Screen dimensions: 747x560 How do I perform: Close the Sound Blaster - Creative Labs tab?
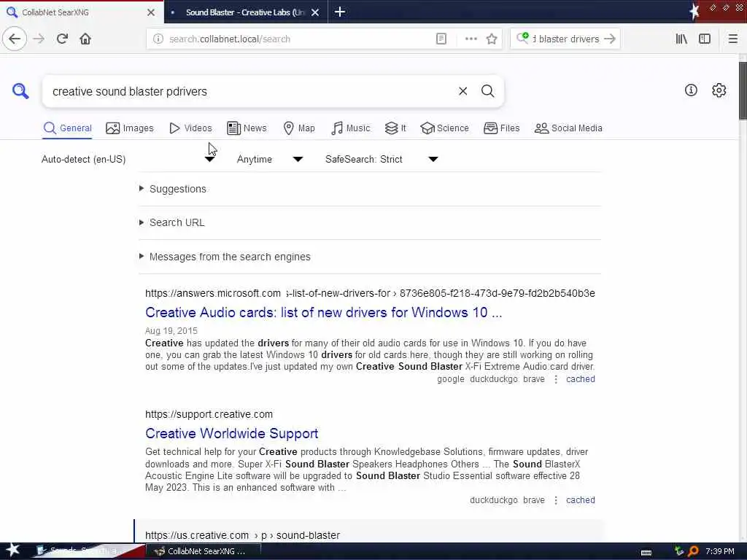click(x=315, y=12)
